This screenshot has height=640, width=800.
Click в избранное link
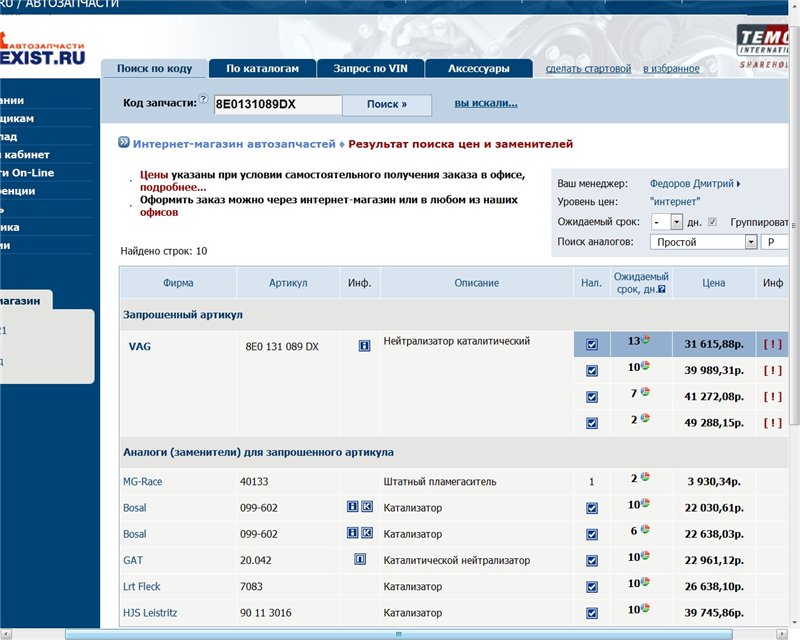[x=671, y=68]
